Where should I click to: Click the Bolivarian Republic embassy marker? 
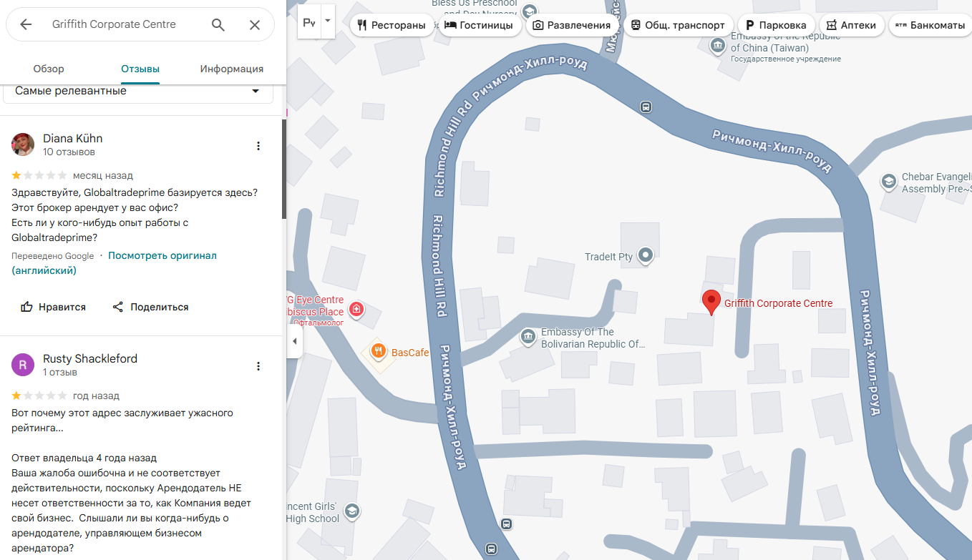click(x=528, y=336)
